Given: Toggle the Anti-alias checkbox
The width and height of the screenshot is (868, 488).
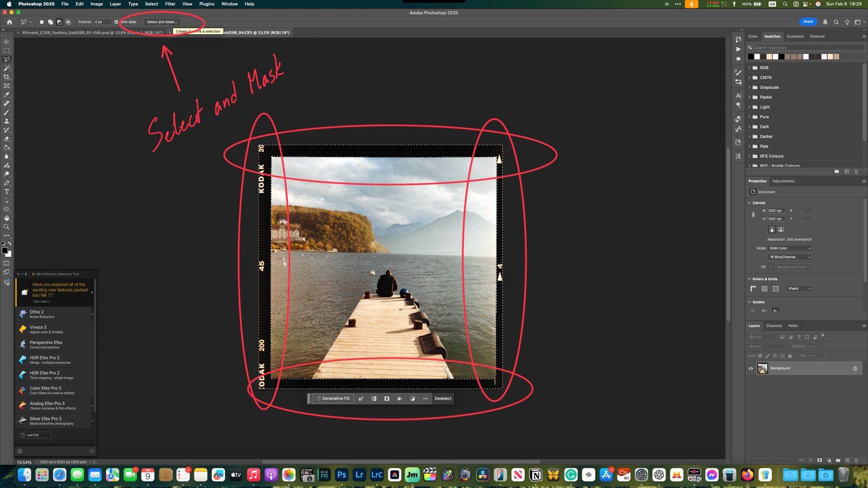Looking at the screenshot, I should point(116,22).
